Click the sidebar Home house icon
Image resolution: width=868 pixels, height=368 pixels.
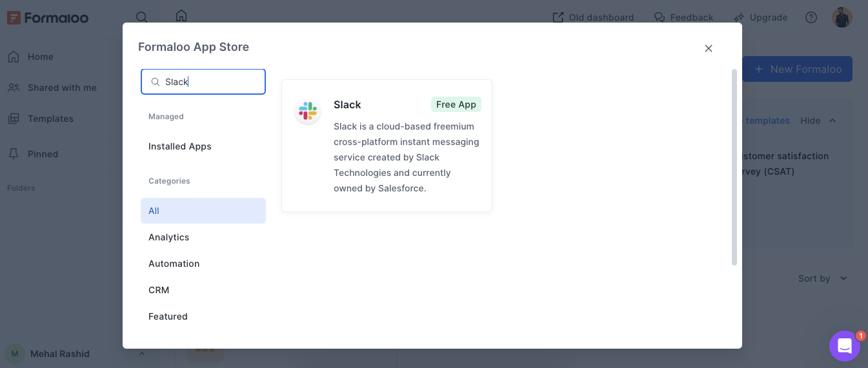[x=14, y=57]
